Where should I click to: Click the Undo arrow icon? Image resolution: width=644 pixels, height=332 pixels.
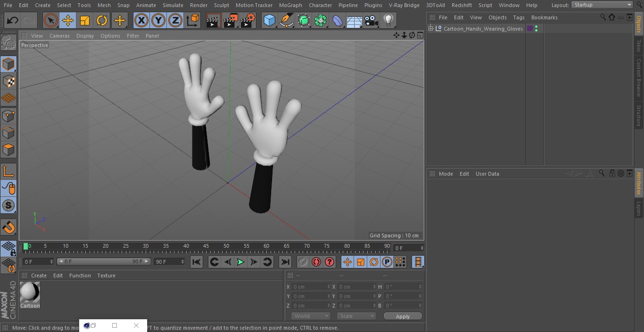[x=13, y=20]
